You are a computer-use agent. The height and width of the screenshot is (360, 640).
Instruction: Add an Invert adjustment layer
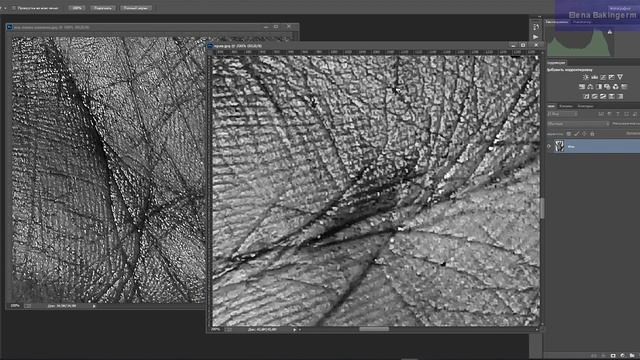[586, 96]
